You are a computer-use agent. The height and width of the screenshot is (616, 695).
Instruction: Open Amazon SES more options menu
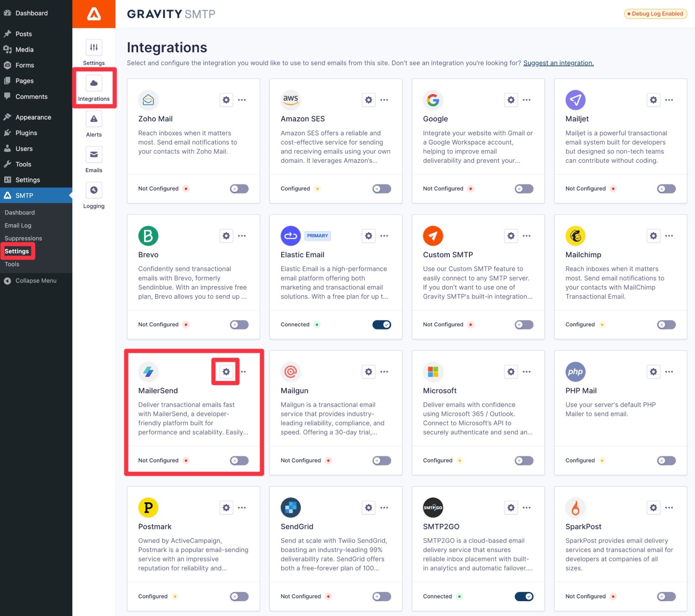tap(384, 100)
